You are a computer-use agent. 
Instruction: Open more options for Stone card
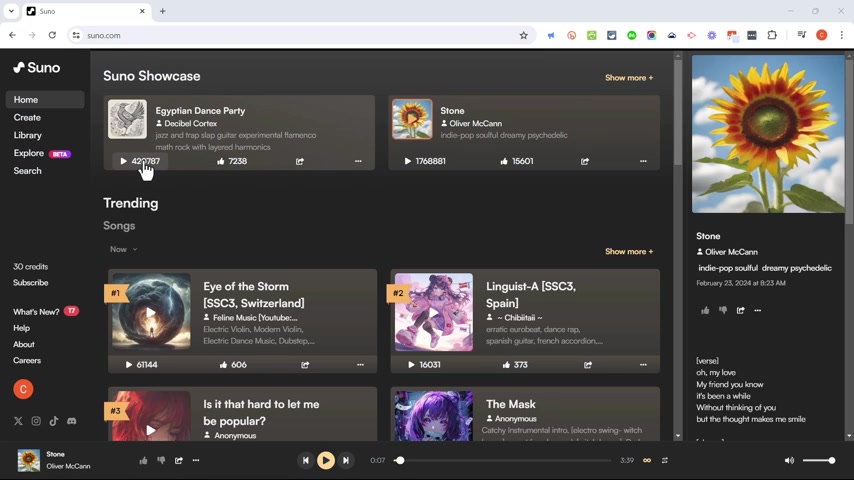[643, 161]
